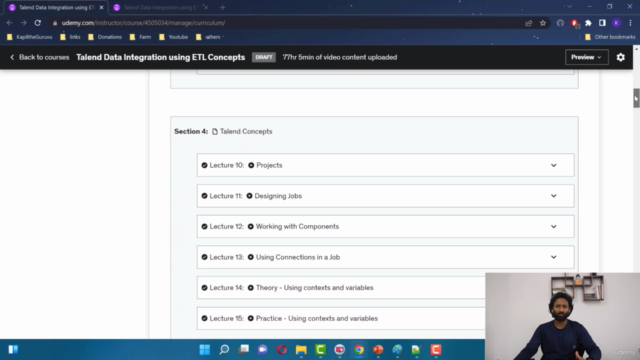
Task: Click the red extension icon in toolbar
Action: coord(575,23)
